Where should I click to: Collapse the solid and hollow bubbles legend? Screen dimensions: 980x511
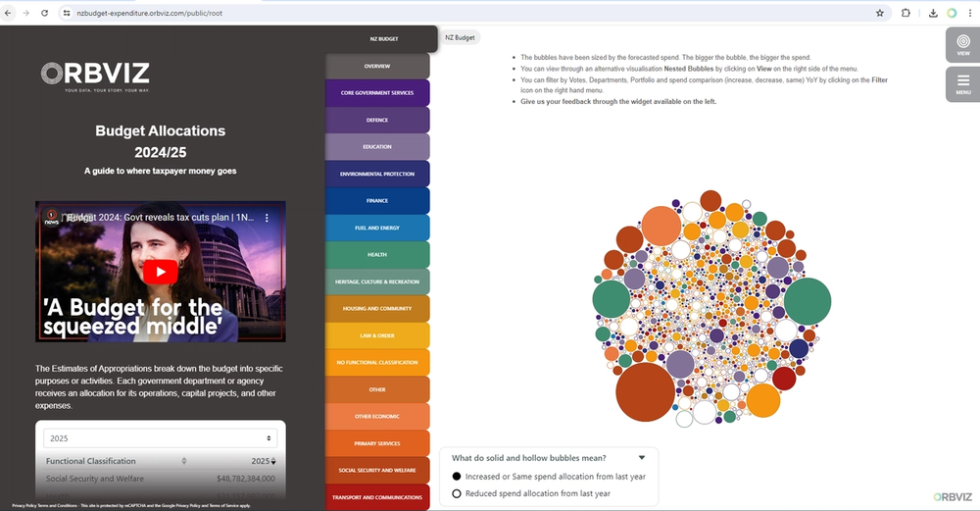[641, 458]
